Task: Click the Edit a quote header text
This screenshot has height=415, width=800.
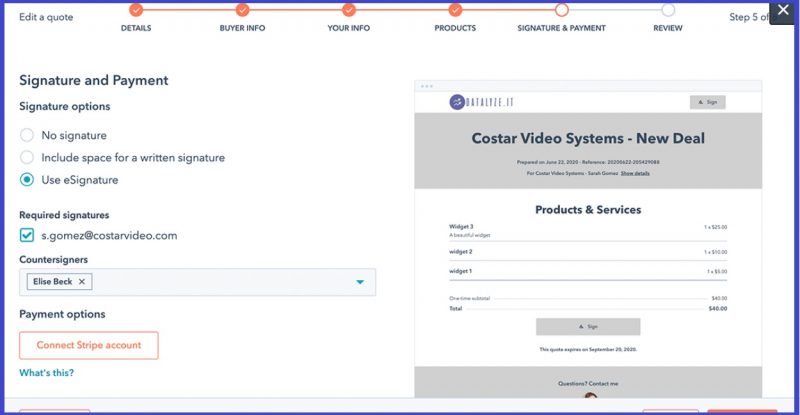Action: click(46, 17)
